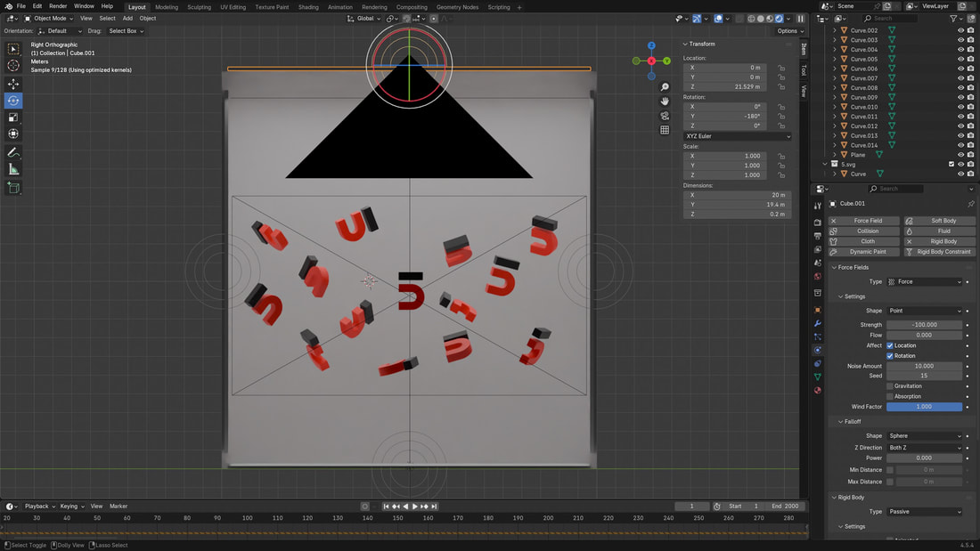The image size is (980, 551).
Task: Switch to the Shading workspace tab
Action: pos(308,7)
